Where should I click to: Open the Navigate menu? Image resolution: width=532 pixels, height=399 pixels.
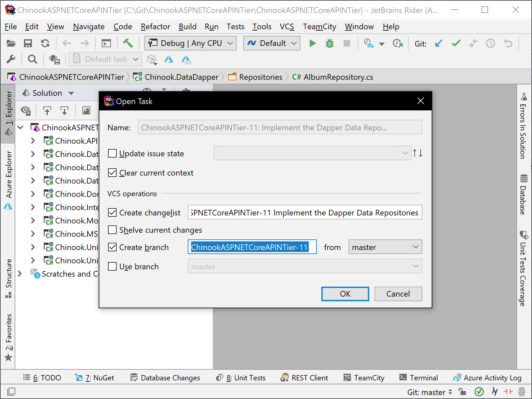(89, 27)
